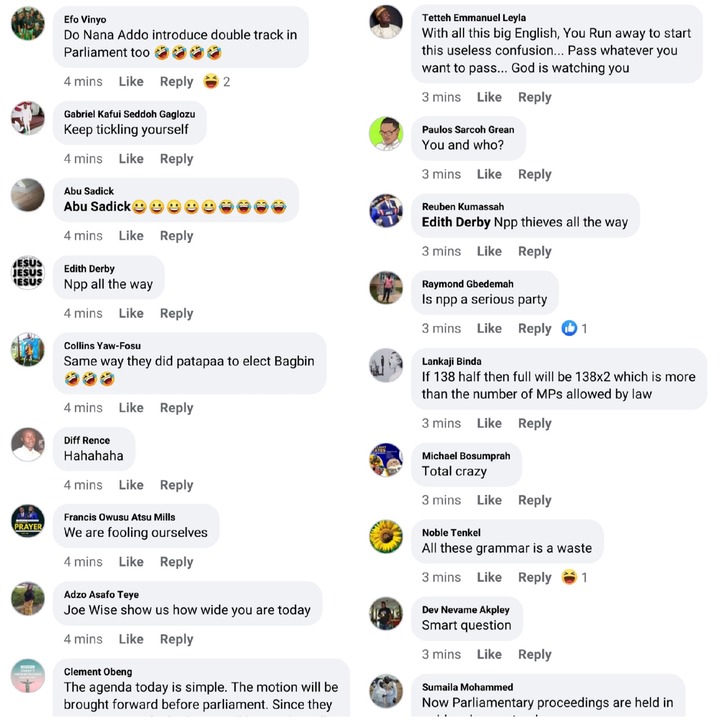Open Reuben Kumassah's profile picture
Viewport: 720px width, 720px height.
(x=386, y=210)
